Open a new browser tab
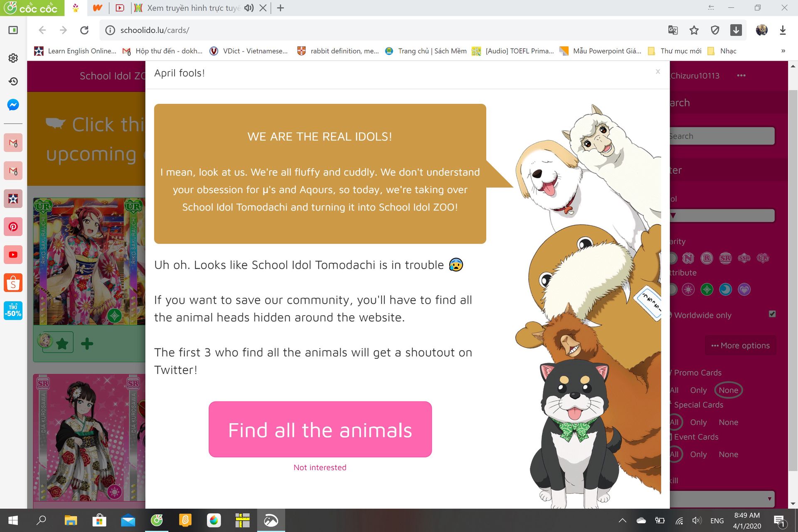Image resolution: width=798 pixels, height=532 pixels. pyautogui.click(x=281, y=8)
